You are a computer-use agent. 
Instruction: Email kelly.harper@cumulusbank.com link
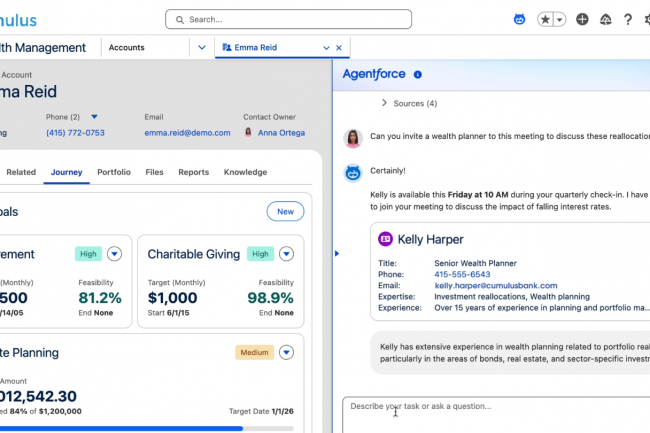pos(496,285)
